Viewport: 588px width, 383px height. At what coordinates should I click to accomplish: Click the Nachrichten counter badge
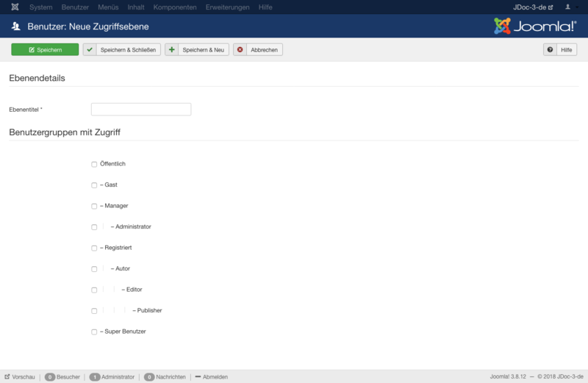(149, 376)
